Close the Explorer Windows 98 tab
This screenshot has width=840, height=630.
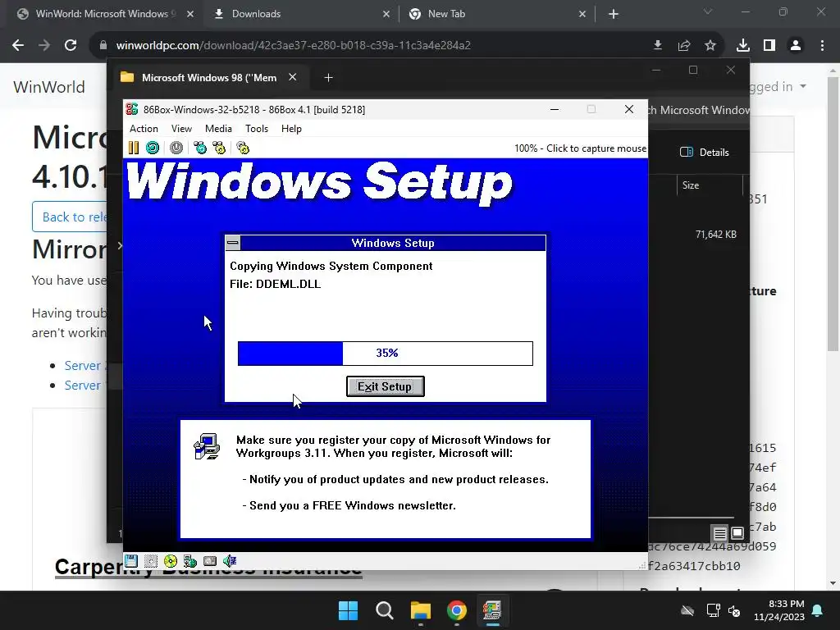pyautogui.click(x=293, y=77)
